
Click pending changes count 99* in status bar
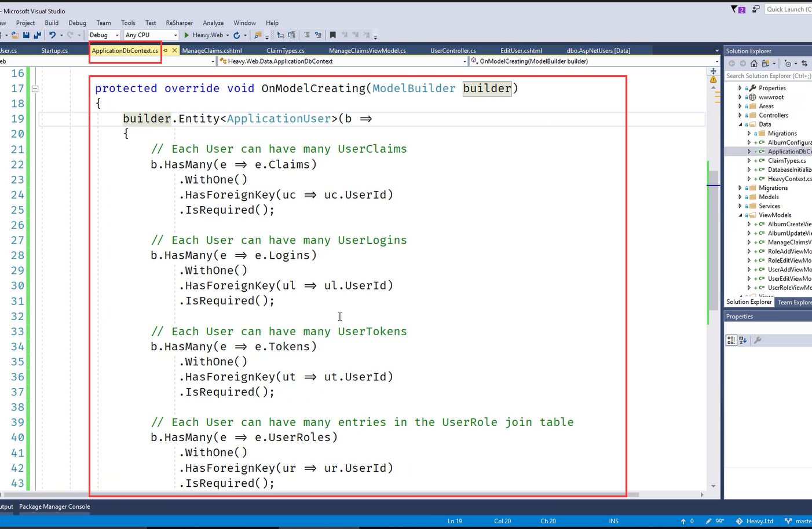pos(715,521)
